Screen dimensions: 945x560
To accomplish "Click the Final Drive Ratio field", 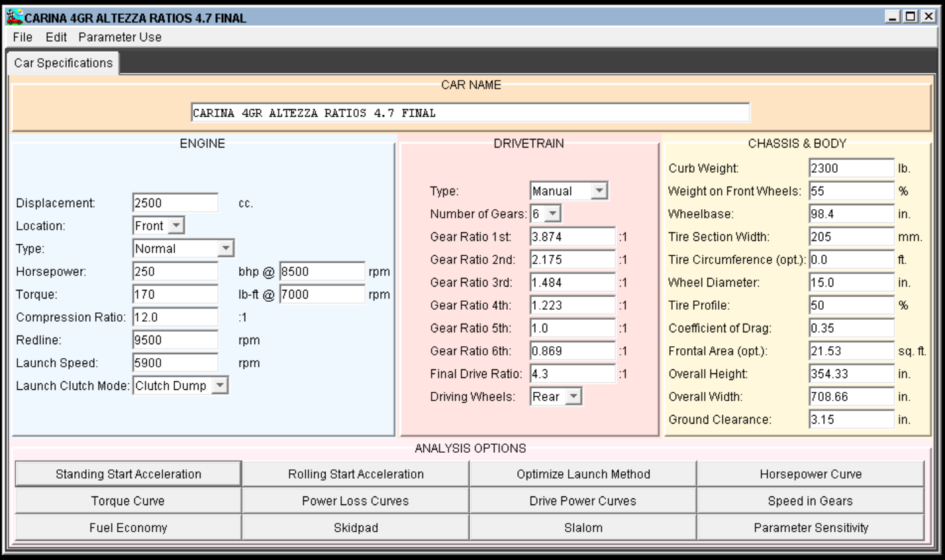I will (x=573, y=374).
